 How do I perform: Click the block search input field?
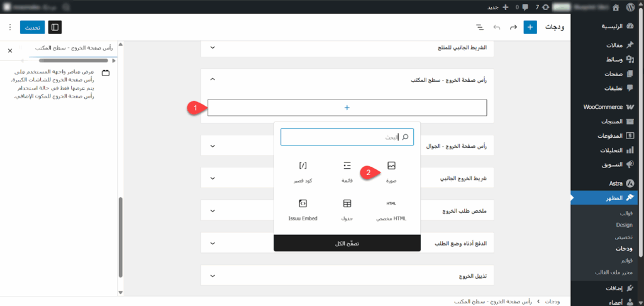pyautogui.click(x=343, y=137)
